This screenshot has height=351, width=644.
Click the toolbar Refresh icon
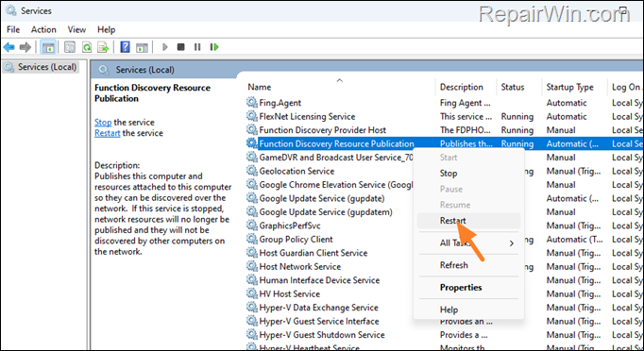click(x=87, y=47)
